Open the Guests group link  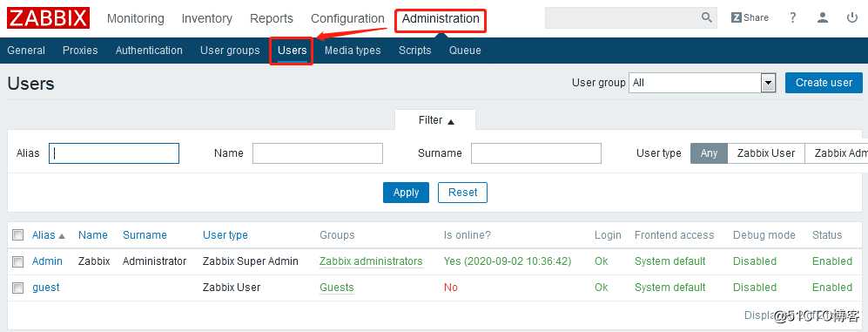tap(337, 288)
